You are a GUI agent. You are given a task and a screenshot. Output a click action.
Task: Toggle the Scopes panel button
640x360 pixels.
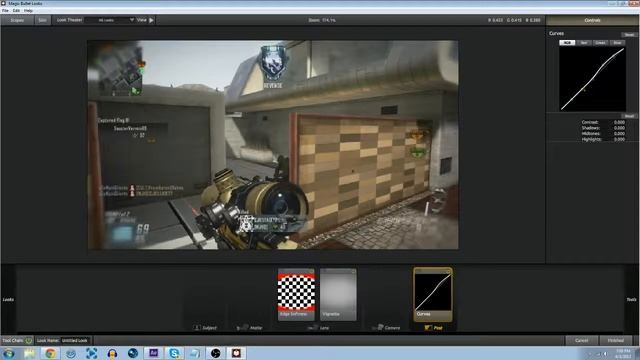17,20
